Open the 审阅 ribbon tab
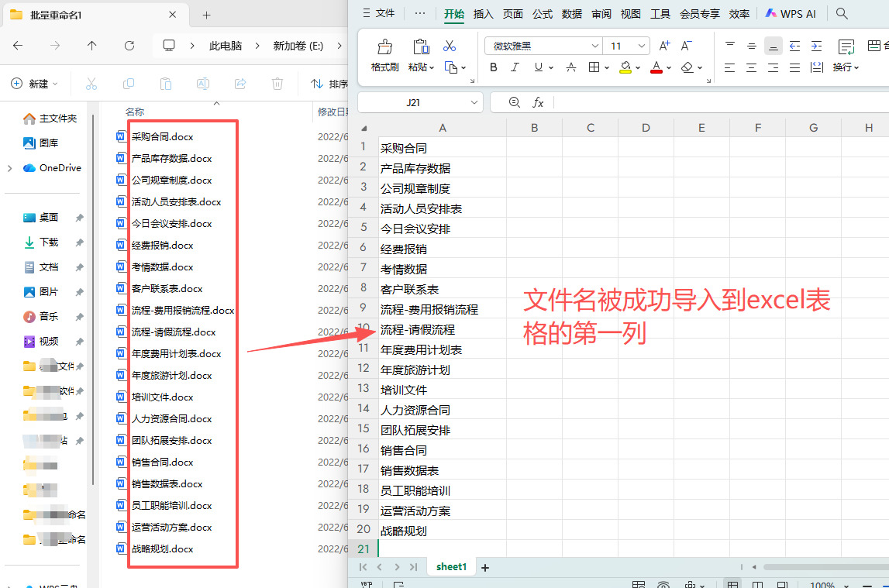 (x=601, y=14)
